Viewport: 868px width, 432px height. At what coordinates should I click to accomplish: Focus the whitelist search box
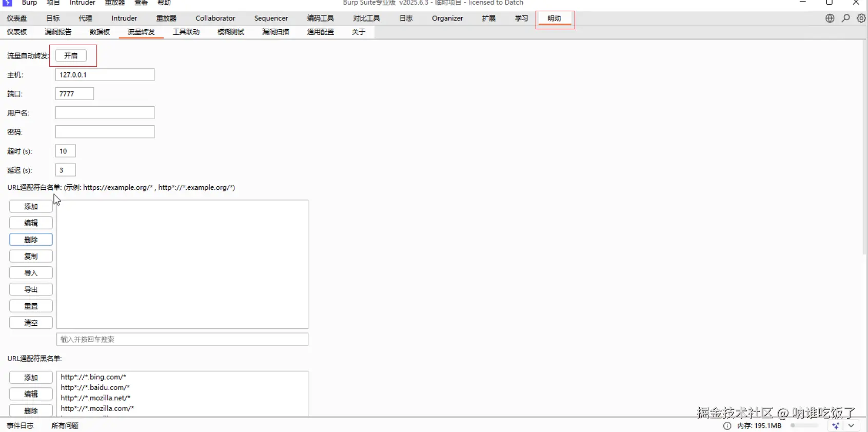click(x=182, y=339)
